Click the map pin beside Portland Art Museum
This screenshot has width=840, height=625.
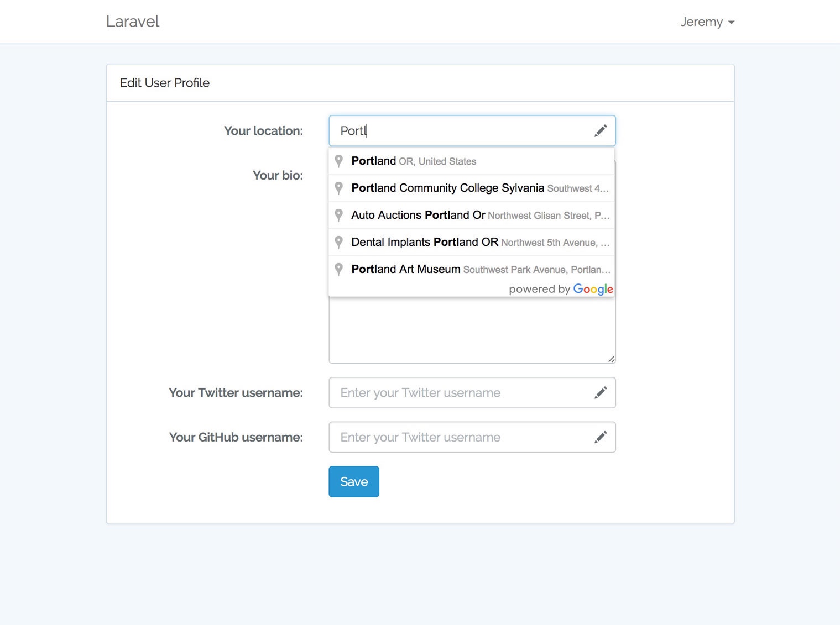tap(338, 269)
